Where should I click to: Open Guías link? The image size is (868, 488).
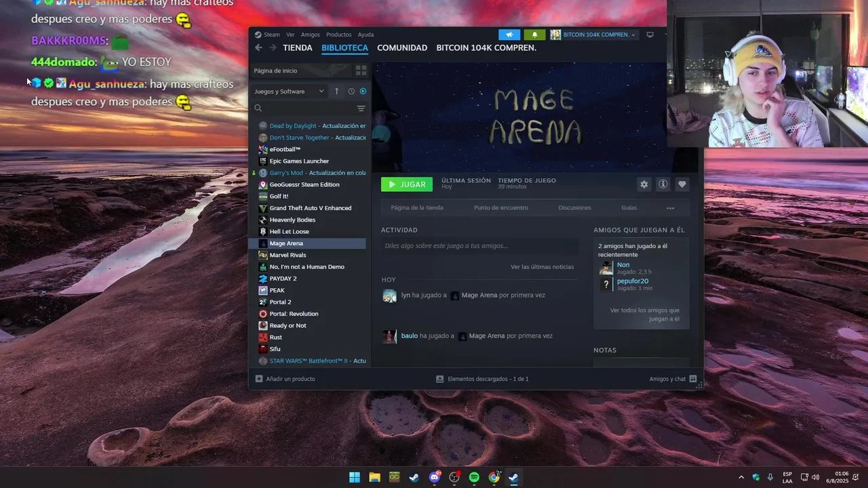click(x=629, y=208)
